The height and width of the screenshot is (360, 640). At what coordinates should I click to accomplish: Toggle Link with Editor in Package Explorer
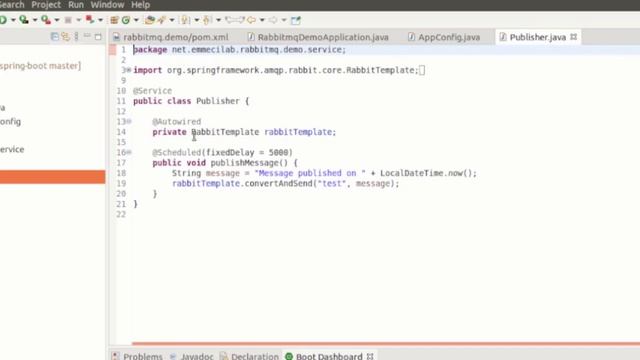pyautogui.click(x=66, y=37)
